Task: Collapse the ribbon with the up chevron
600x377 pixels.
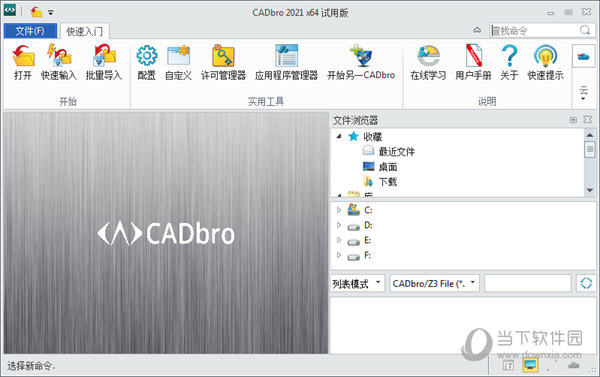Action: pos(477,30)
